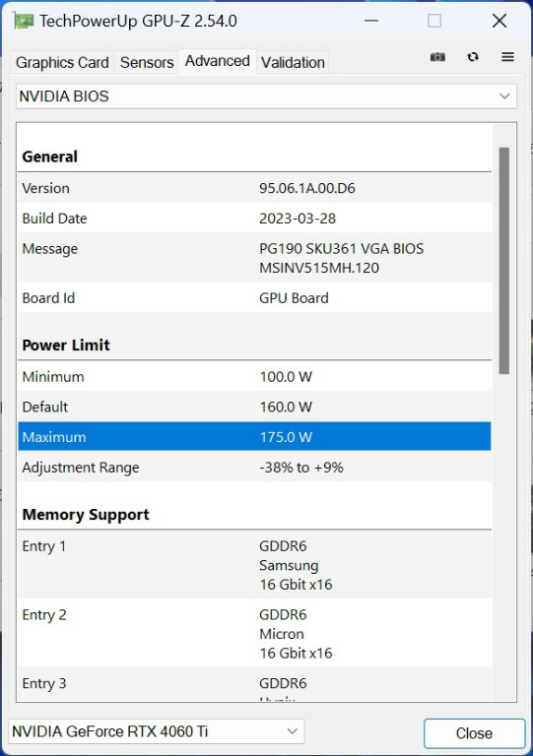The image size is (533, 756).
Task: Click the Close button
Action: coord(474,733)
